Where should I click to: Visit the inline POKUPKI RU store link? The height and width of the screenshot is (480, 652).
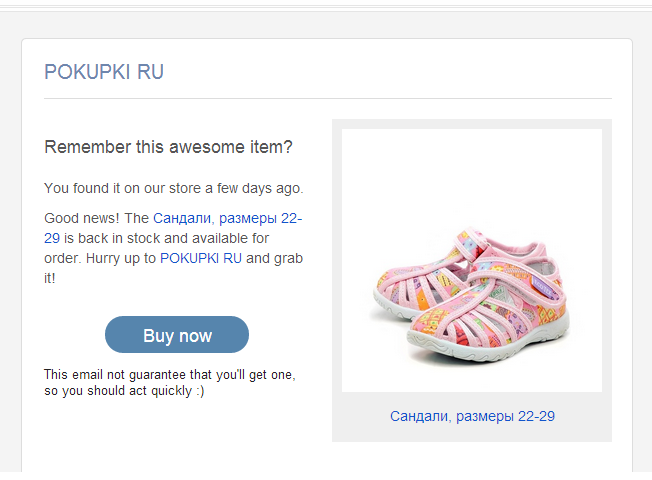coord(201,258)
